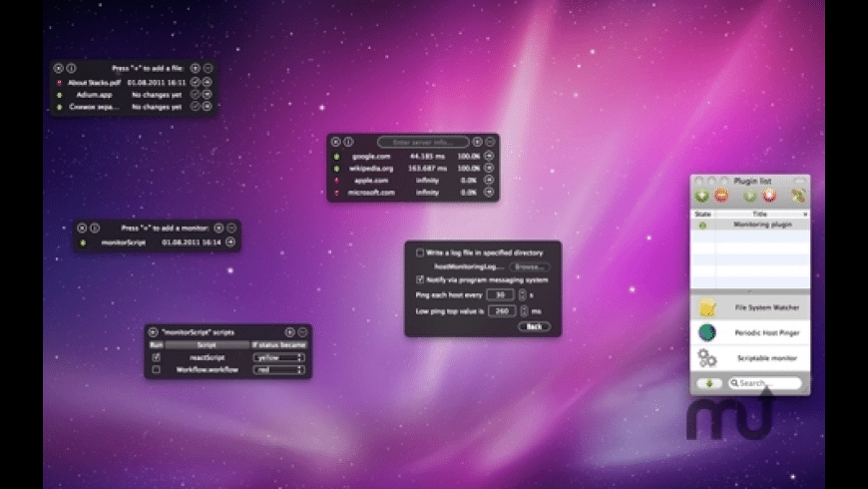Click the green start arrow in the Plugin list toolbar
This screenshot has width=868, height=489.
click(x=750, y=196)
